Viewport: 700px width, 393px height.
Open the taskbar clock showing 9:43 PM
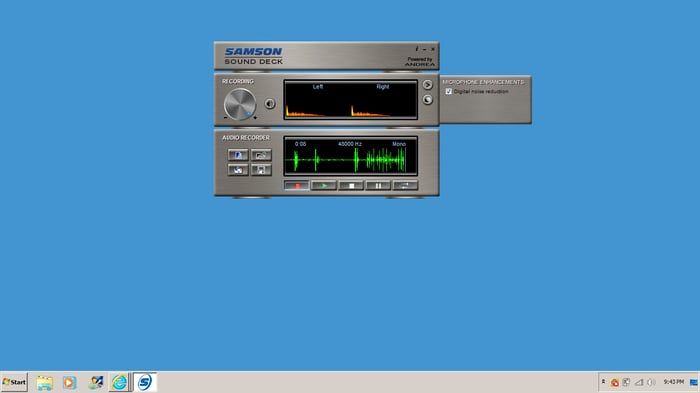(x=673, y=382)
